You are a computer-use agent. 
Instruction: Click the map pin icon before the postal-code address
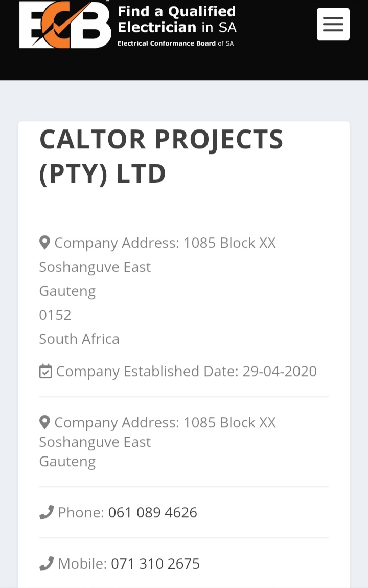[44, 243]
